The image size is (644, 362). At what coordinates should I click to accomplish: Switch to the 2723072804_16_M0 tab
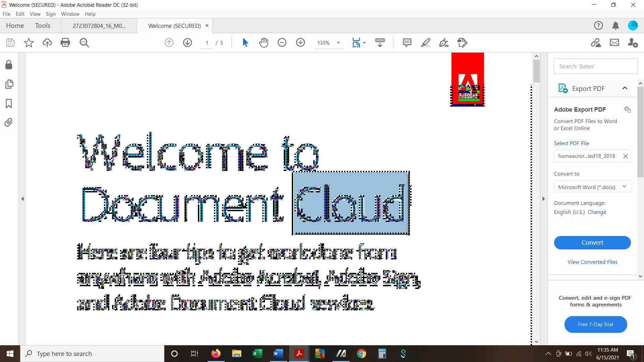pyautogui.click(x=99, y=26)
